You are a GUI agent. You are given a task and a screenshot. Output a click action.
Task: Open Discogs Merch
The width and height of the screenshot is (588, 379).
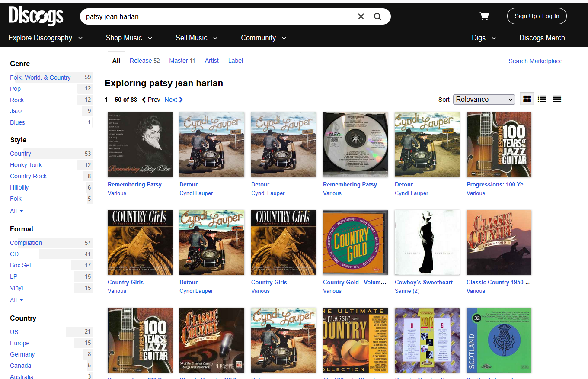coord(542,38)
